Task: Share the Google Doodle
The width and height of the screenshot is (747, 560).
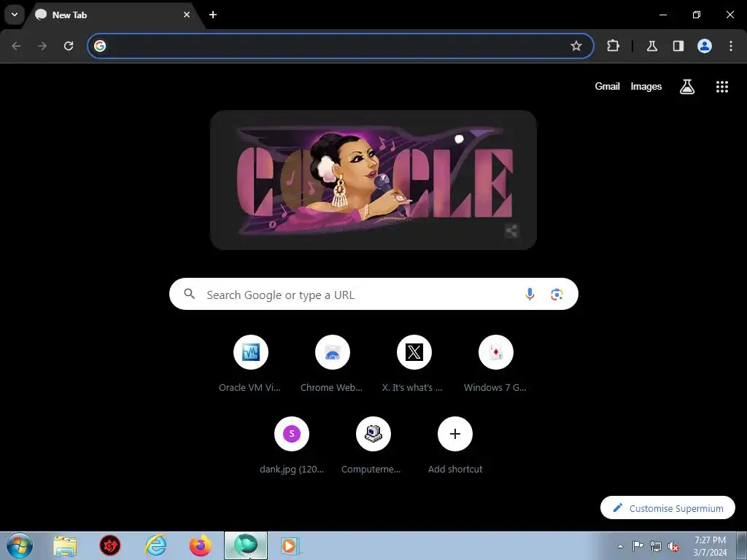Action: click(x=511, y=231)
